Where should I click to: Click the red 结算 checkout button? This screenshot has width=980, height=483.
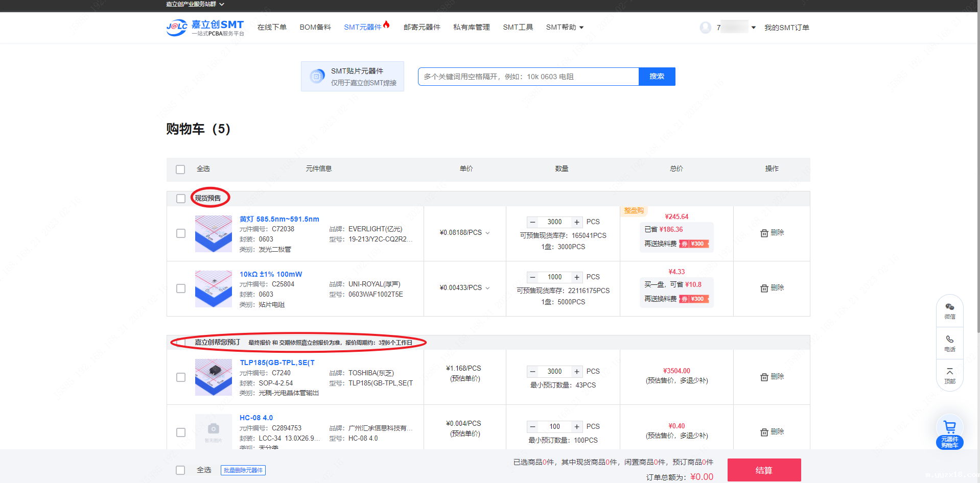tap(764, 470)
